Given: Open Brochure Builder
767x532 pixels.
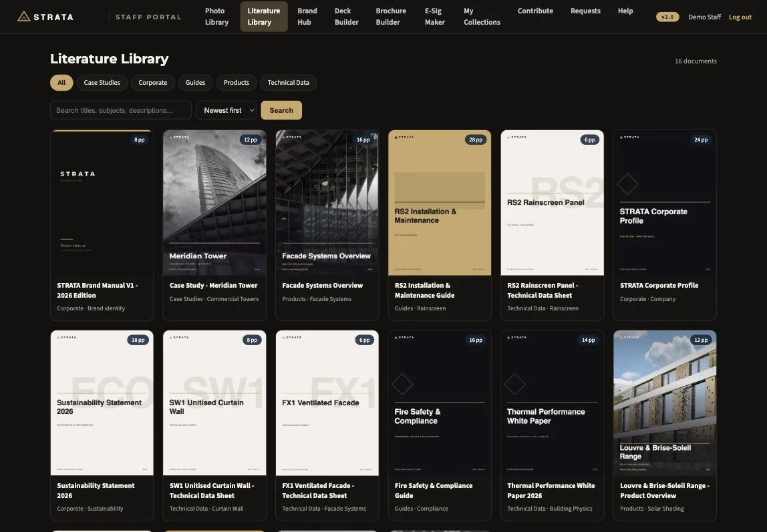Looking at the screenshot, I should (x=391, y=17).
